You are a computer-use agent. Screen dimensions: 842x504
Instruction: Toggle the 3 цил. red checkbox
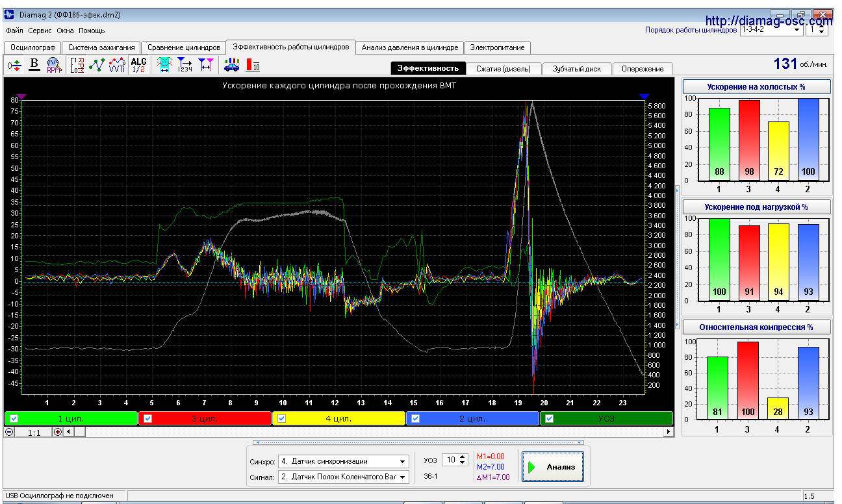[x=147, y=418]
